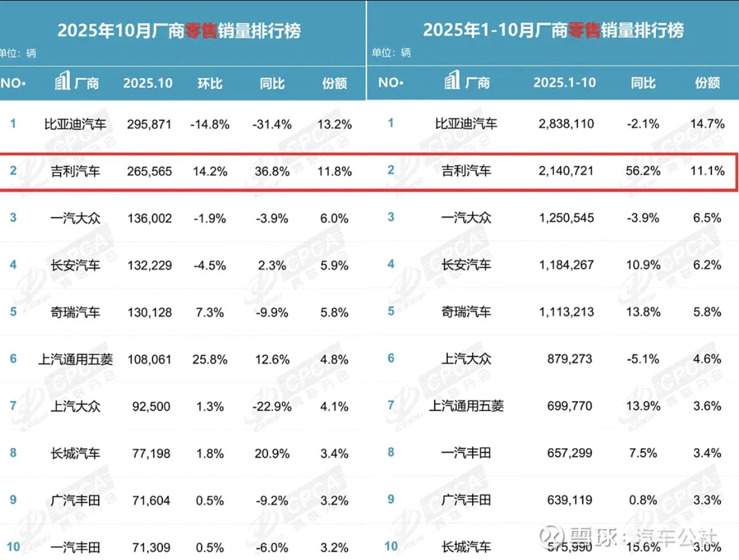Image resolution: width=739 pixels, height=560 pixels.
Task: Select 长城汽车 in the October ranking
Action: click(x=76, y=453)
